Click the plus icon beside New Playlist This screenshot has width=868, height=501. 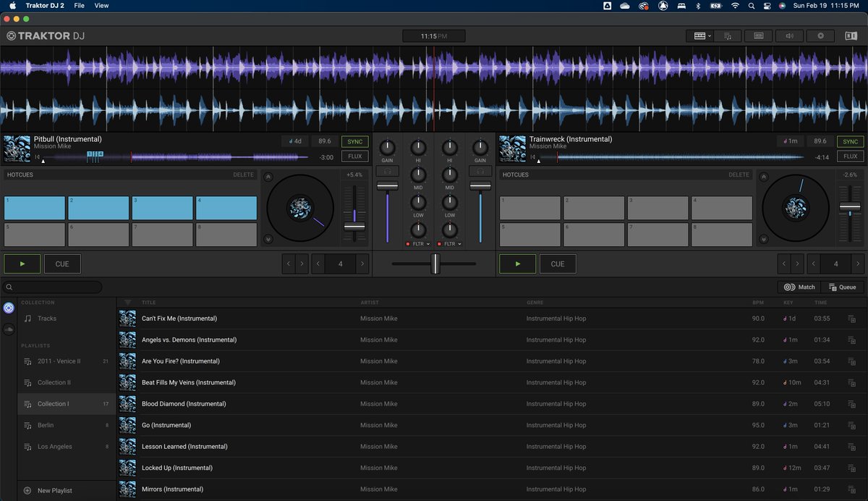[27, 490]
